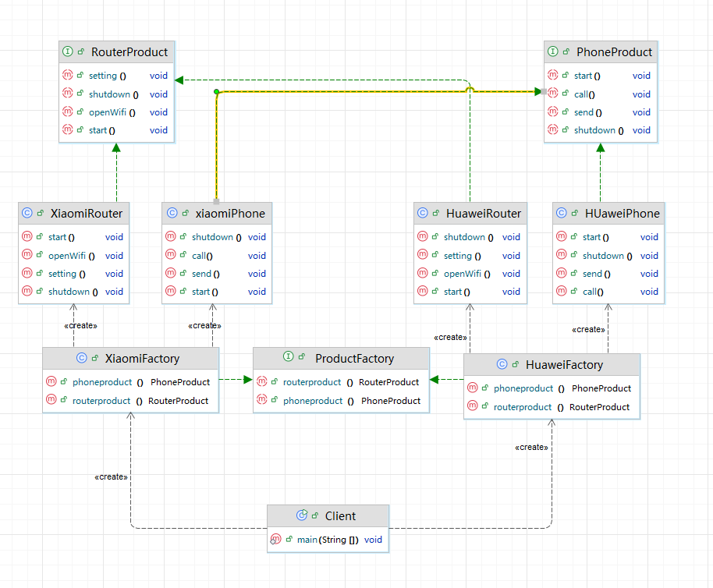Click openWifi() method in XiaomiRouter
Image resolution: width=713 pixels, height=588 pixels.
[73, 256]
